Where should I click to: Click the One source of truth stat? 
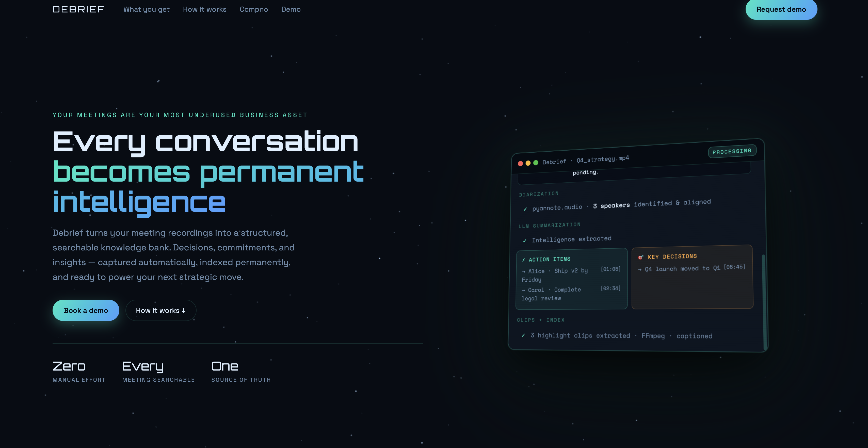[x=241, y=371]
